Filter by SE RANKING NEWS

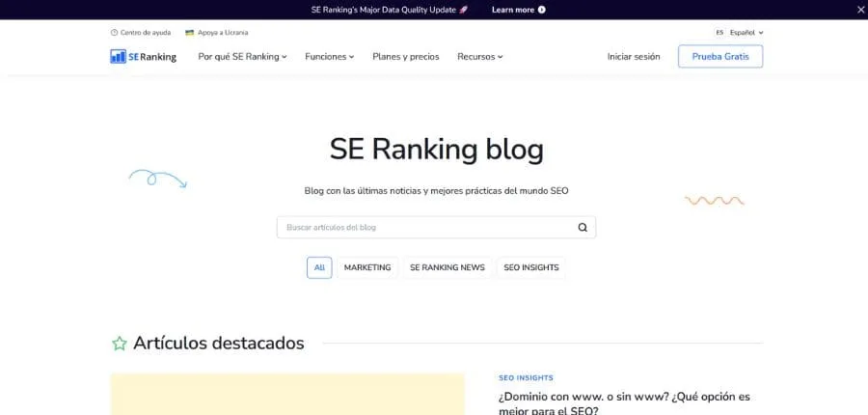pos(447,267)
